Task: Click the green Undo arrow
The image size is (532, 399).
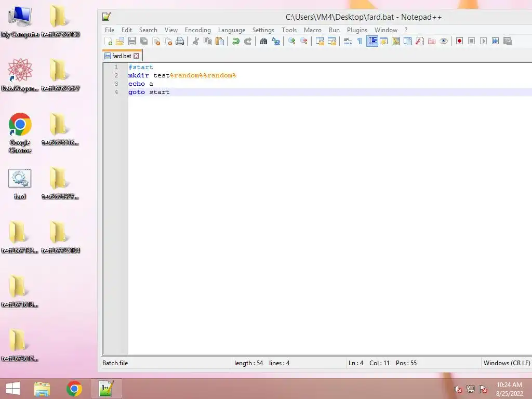Action: (236, 42)
